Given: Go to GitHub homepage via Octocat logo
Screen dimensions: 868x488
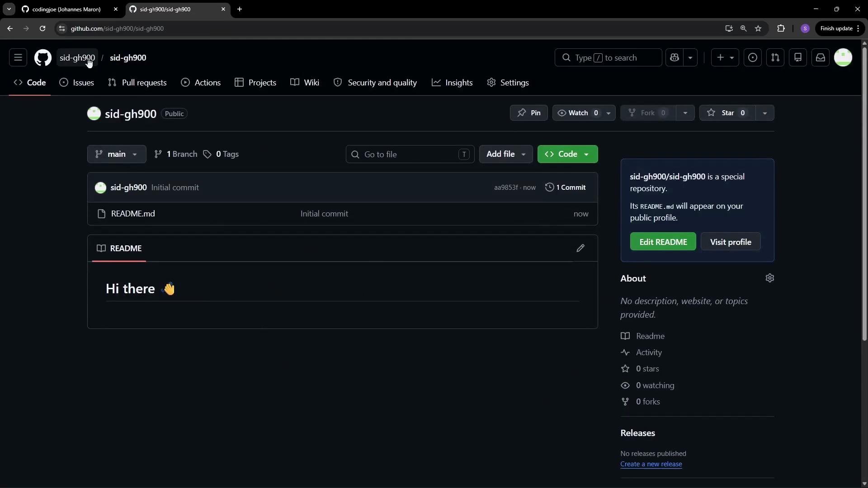Looking at the screenshot, I should pos(43,57).
